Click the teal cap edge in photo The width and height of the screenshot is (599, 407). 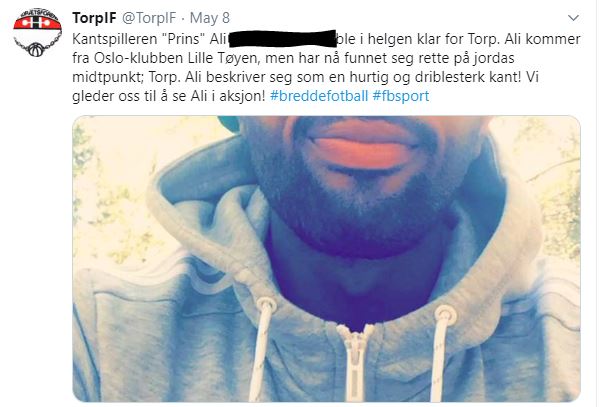tap(229, 124)
